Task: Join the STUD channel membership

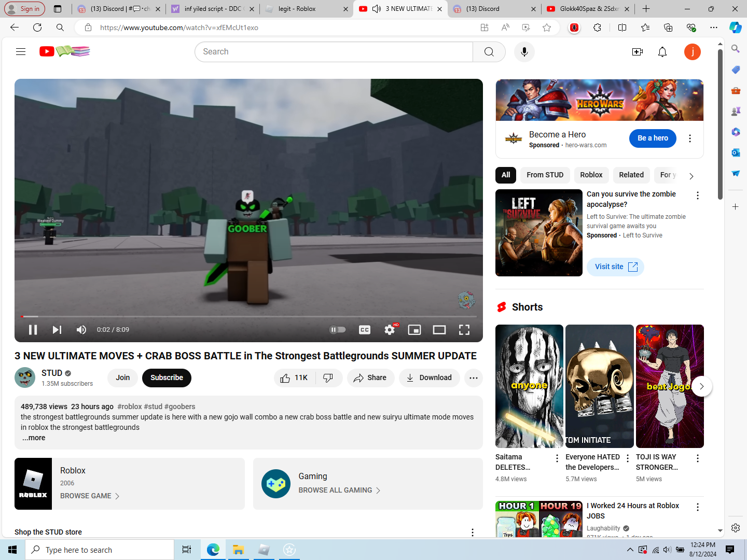Action: 123,378
